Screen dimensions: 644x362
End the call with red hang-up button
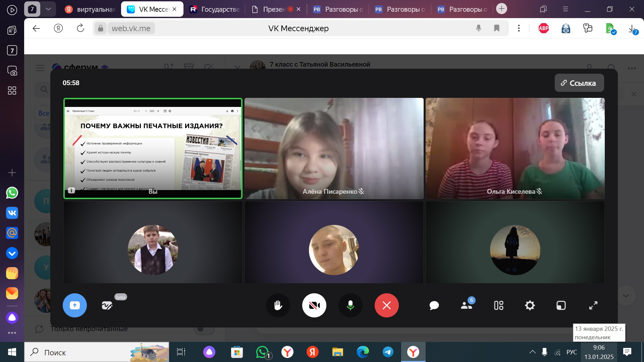(387, 305)
